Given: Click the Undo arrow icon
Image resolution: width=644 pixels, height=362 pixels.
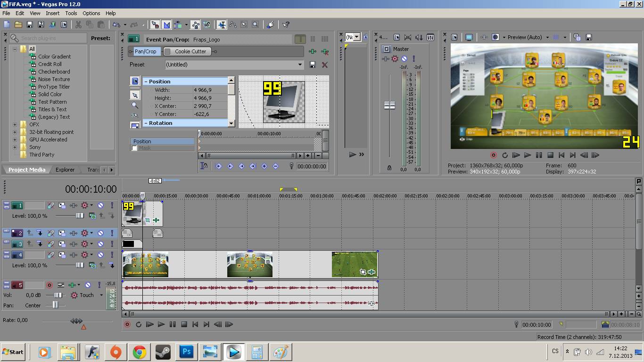Looking at the screenshot, I should pos(116,25).
